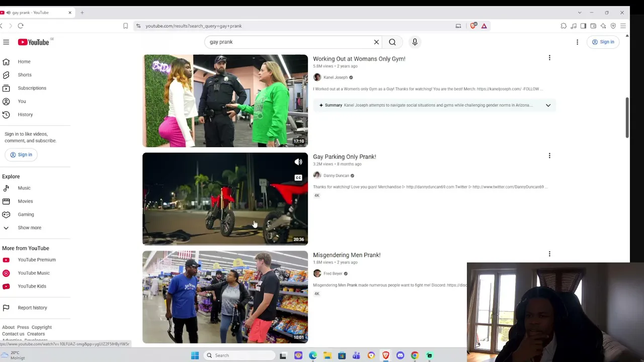
Task: Open site settings icon in address bar
Action: [x=138, y=26]
